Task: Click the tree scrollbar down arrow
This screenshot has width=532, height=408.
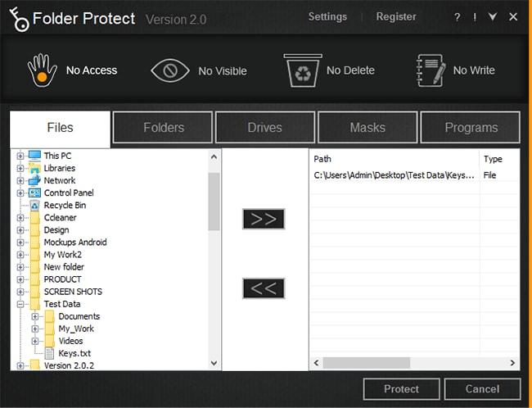Action: (x=214, y=363)
